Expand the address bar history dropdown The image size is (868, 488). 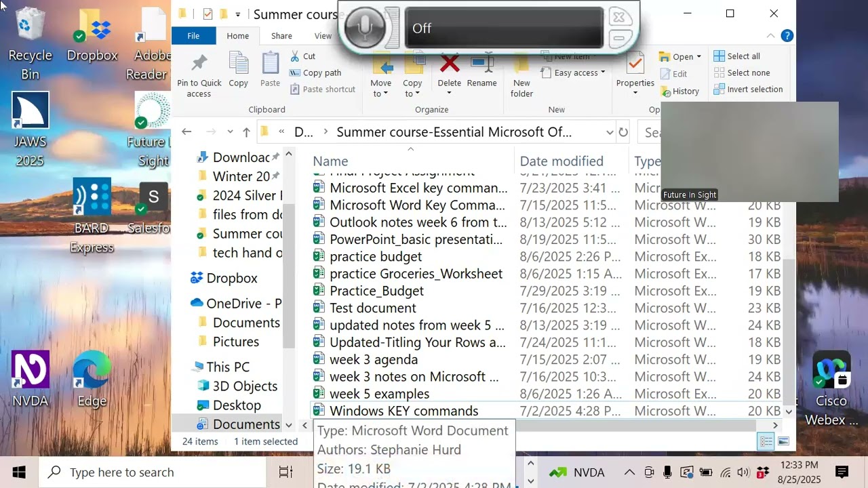[x=610, y=132]
